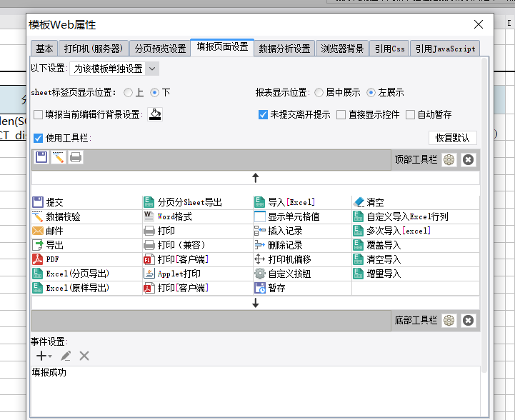
Task: Click the dialog vertical scrollbar
Action: (x=484, y=215)
